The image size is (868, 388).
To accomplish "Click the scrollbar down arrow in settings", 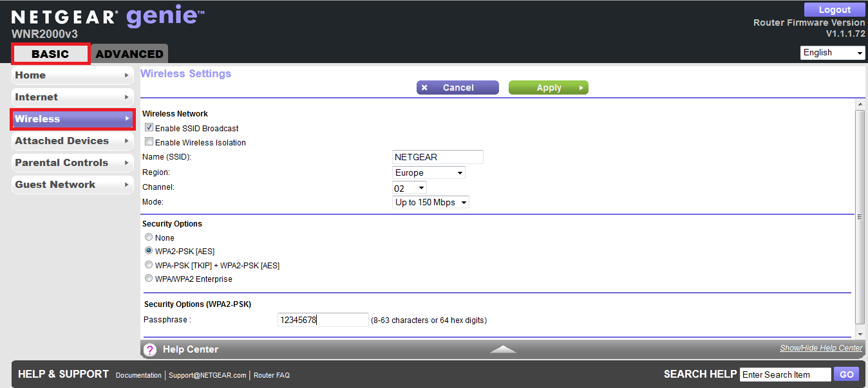I will [x=860, y=335].
